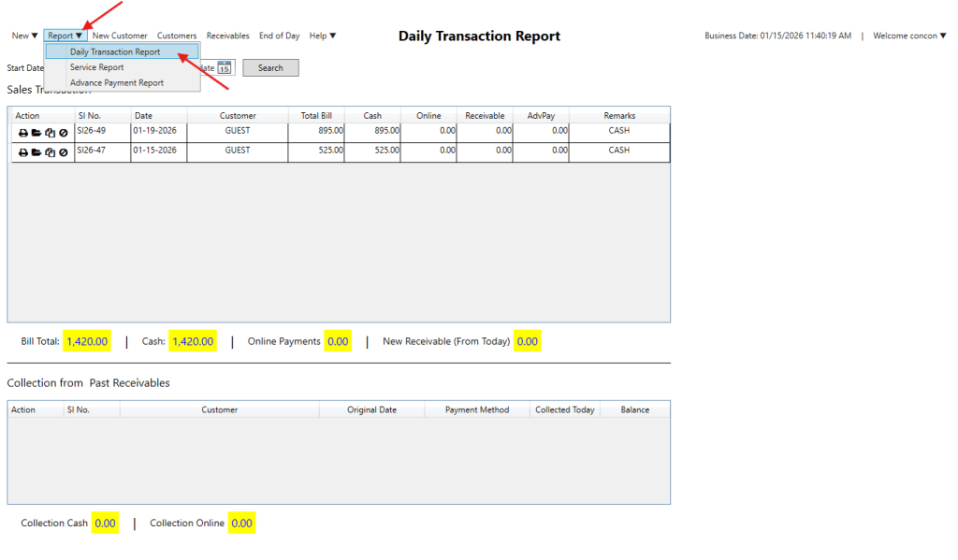Select Service Report from the menu
Viewport: 958px width, 560px height.
coord(96,67)
